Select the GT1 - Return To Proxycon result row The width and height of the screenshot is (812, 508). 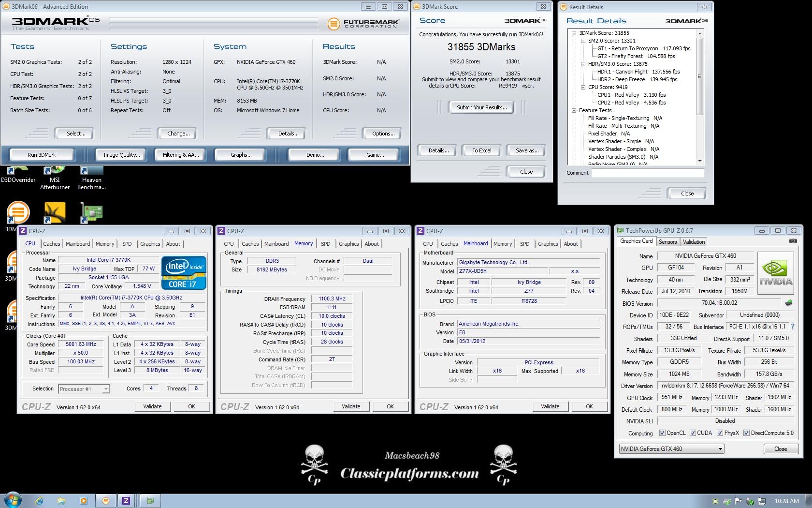(644, 48)
